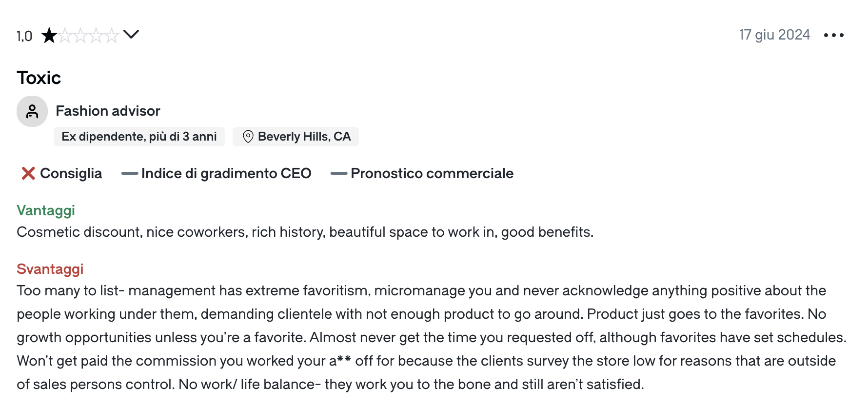
Task: Click the dash beside Pronostico commerciale
Action: [x=338, y=173]
